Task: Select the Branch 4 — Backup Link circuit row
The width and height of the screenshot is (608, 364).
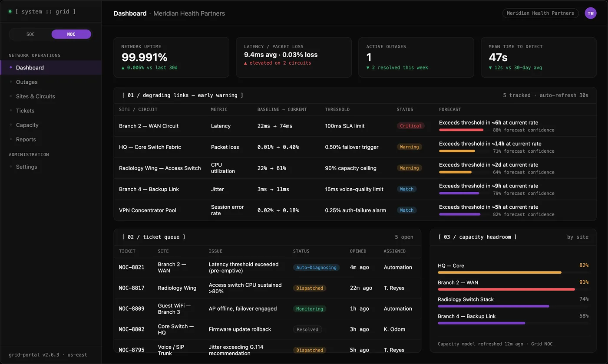Action: pyautogui.click(x=355, y=189)
